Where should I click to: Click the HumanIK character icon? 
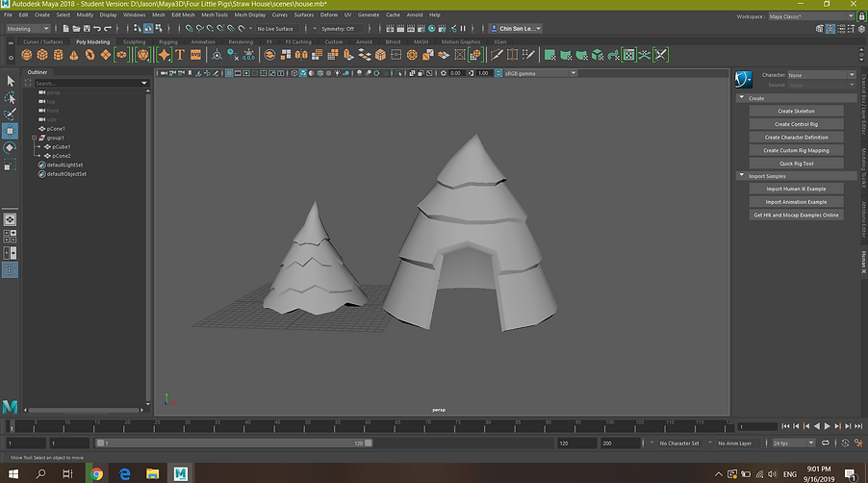[744, 80]
